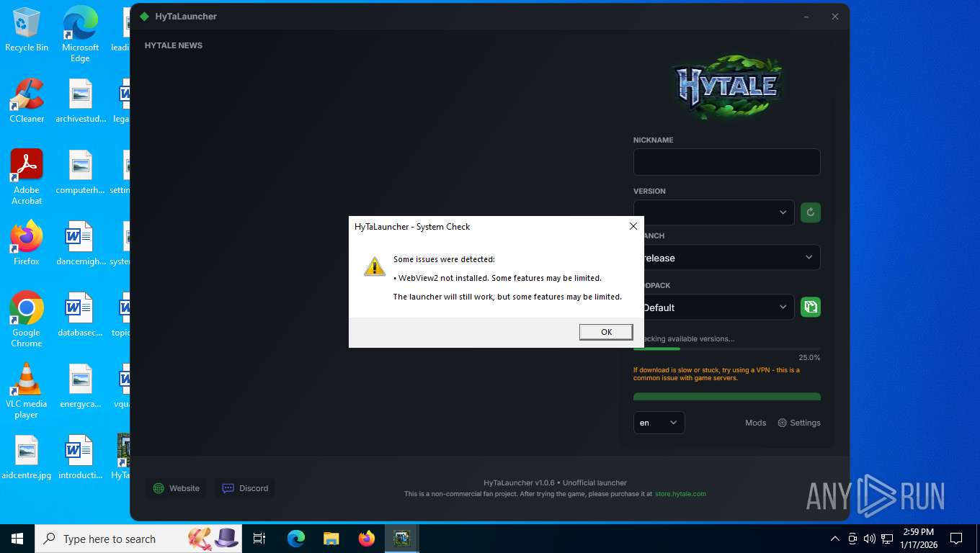This screenshot has width=980, height=553.
Task: Open the Mods section
Action: 755,423
